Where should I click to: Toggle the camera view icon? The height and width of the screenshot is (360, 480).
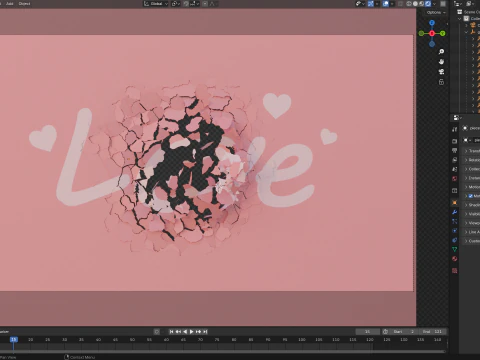click(x=441, y=72)
